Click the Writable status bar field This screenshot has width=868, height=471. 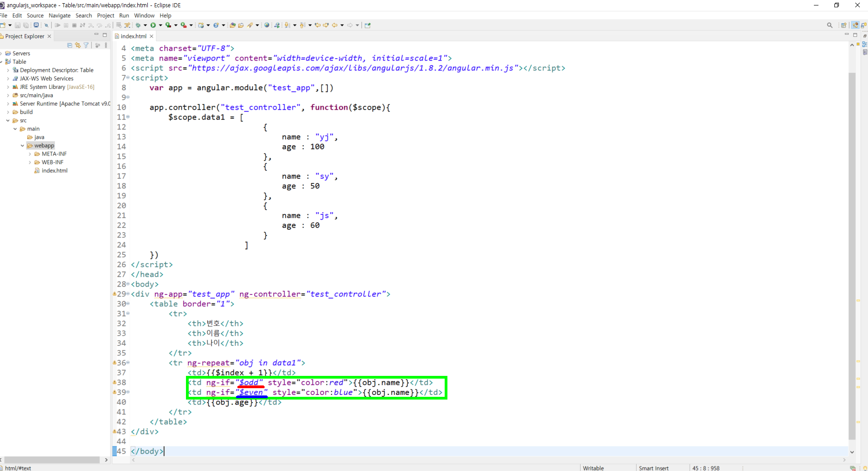click(x=593, y=468)
